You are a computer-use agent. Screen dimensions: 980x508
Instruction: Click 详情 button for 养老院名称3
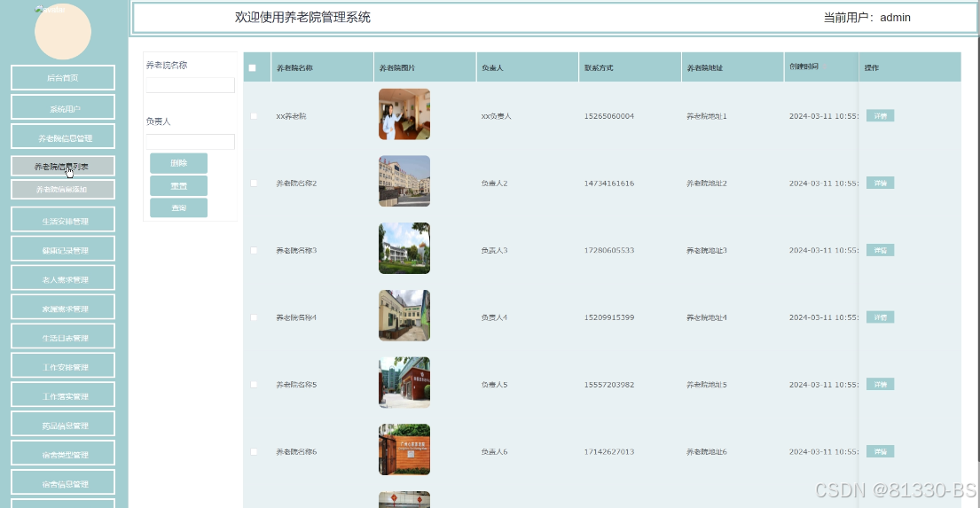(x=880, y=250)
